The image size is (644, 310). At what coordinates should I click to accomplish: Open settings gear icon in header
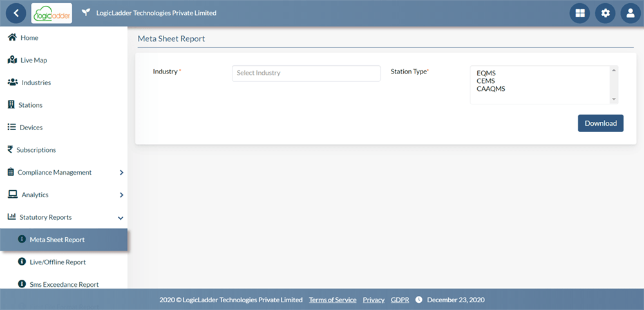click(x=605, y=13)
